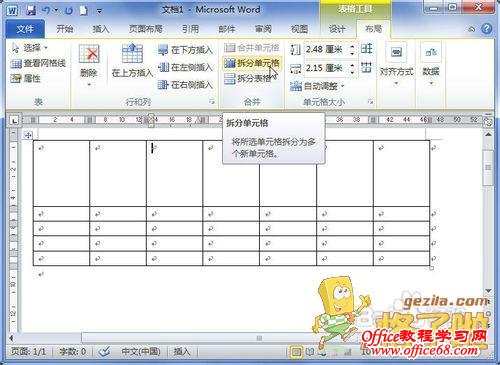Click the Word application icon in title bar
This screenshot has height=365, width=500.
(12, 10)
